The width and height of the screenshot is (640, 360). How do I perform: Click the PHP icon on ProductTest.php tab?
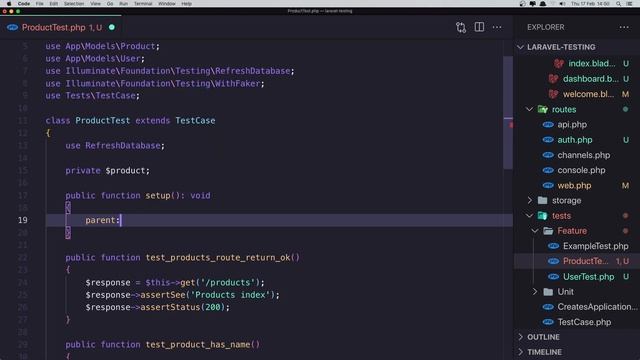[x=13, y=27]
